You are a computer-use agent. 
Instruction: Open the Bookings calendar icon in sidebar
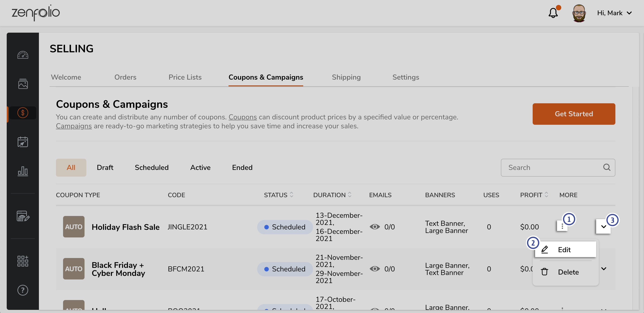tap(23, 142)
